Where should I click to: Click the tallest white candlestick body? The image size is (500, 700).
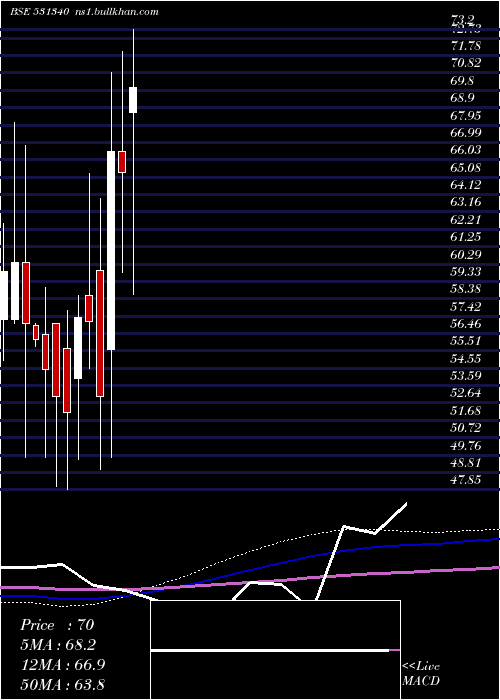click(x=111, y=250)
